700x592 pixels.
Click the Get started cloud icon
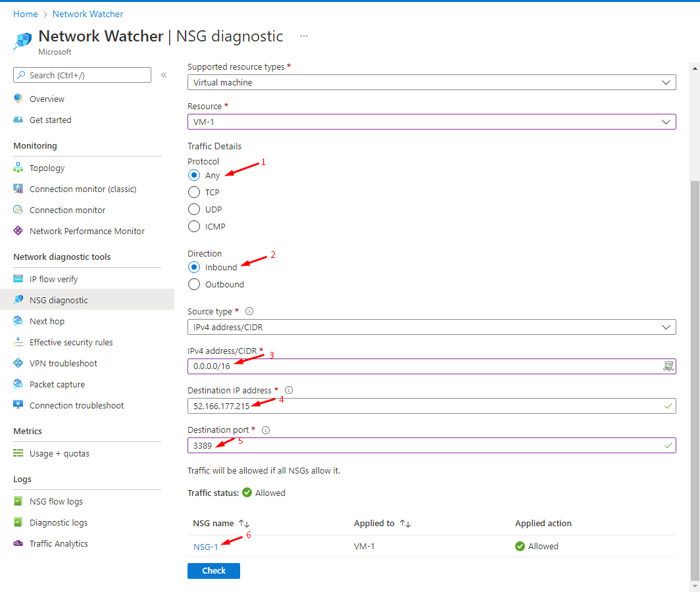coord(18,120)
